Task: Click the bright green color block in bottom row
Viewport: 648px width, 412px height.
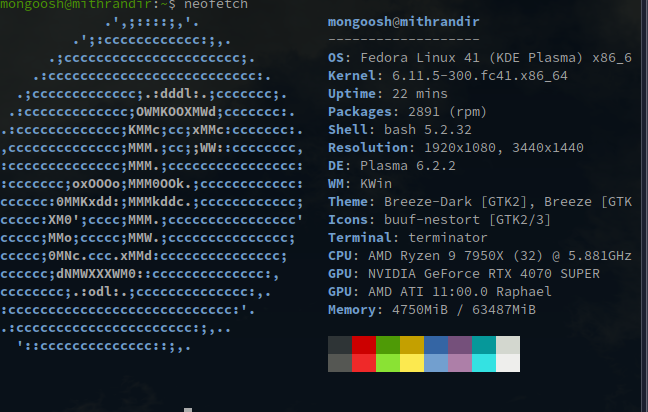Action: [388, 363]
